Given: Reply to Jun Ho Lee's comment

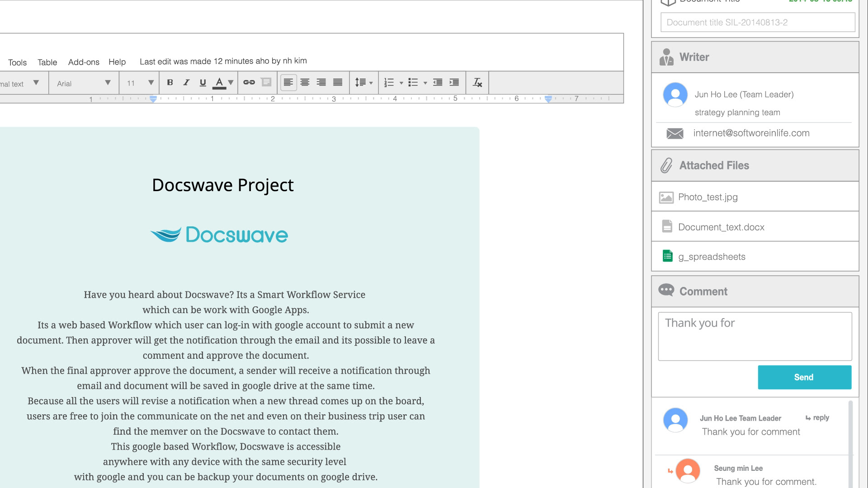Looking at the screenshot, I should [x=817, y=418].
